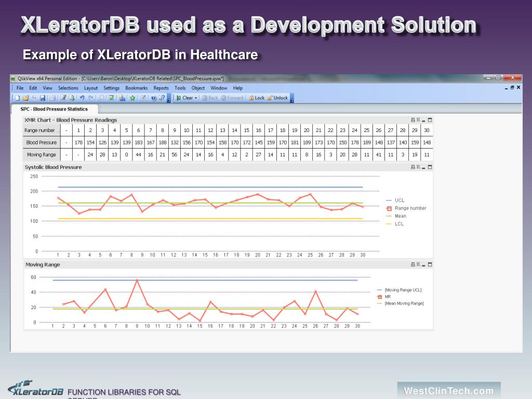The height and width of the screenshot is (399, 532).
Task: Minimize the XMR Chart table object
Action: pyautogui.click(x=424, y=121)
